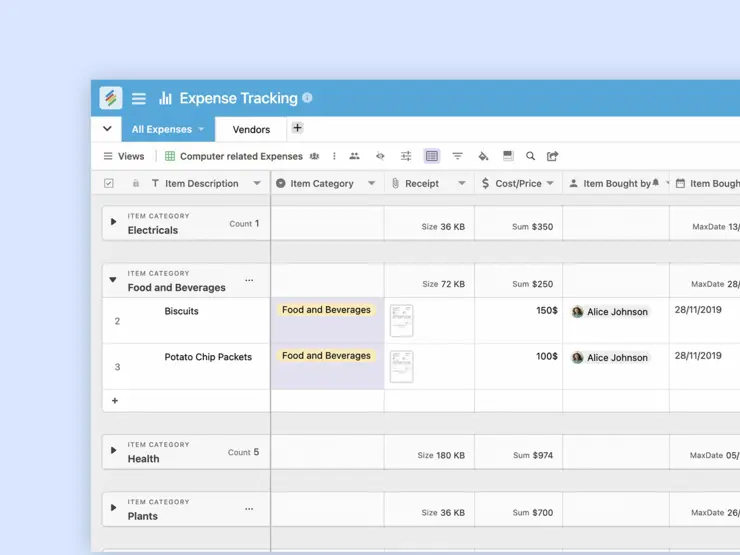Open the hamburger menu in header
The image size is (740, 555).
tap(138, 99)
